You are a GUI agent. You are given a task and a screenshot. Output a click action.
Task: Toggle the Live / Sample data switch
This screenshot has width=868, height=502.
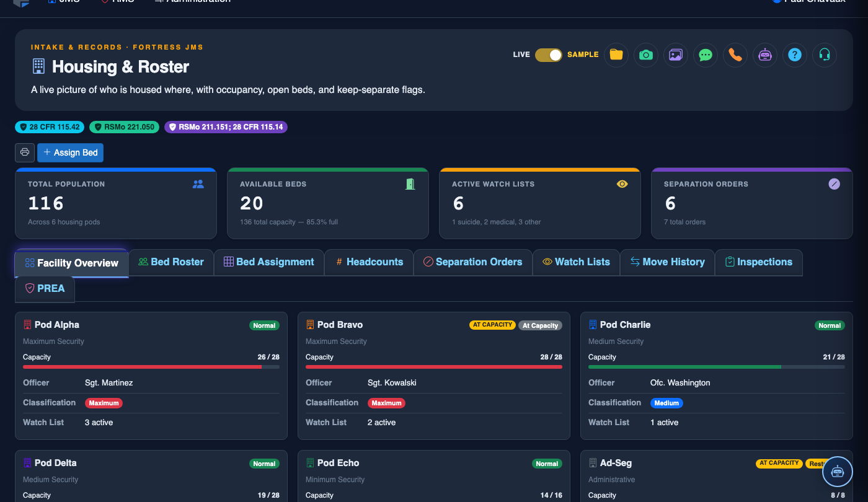coord(549,55)
